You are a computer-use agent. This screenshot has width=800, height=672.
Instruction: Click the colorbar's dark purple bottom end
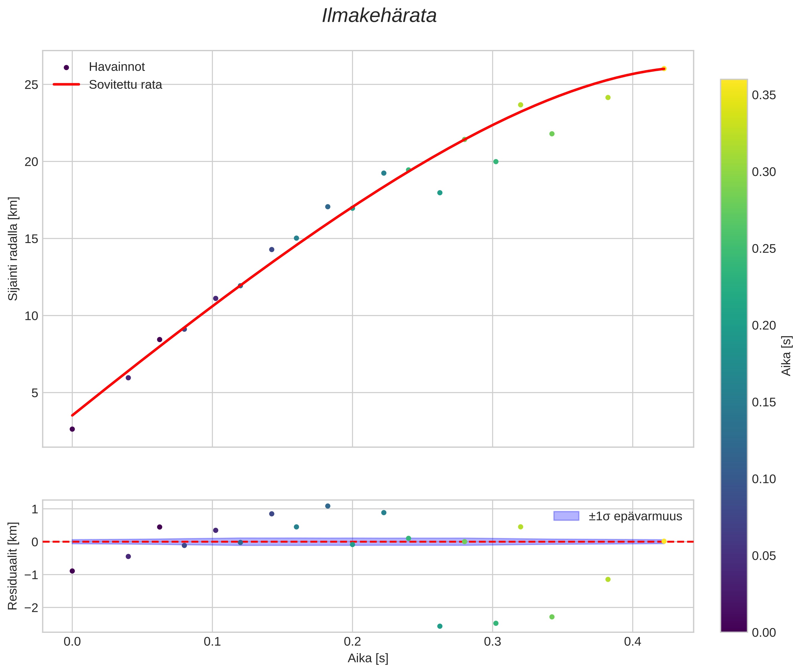[x=734, y=628]
